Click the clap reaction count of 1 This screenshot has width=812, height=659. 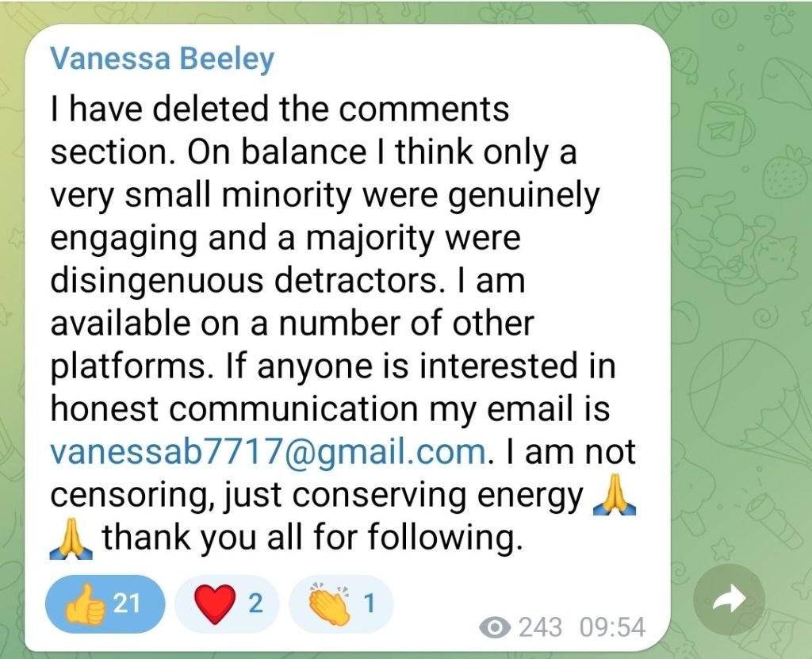(368, 604)
